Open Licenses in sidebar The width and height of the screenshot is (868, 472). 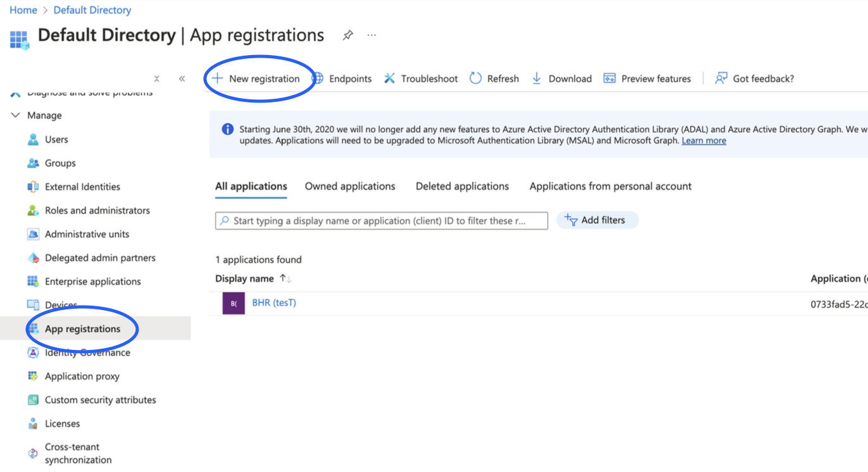coord(63,423)
